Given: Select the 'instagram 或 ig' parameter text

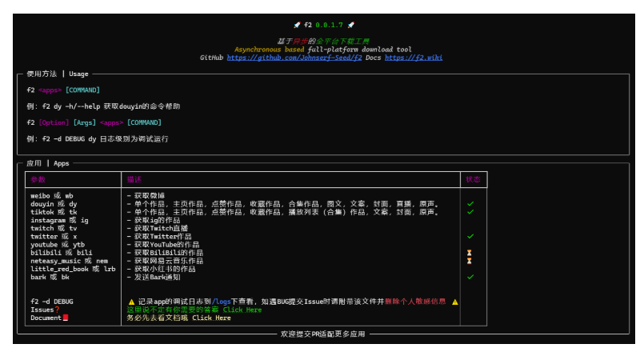Looking at the screenshot, I should (x=59, y=220).
